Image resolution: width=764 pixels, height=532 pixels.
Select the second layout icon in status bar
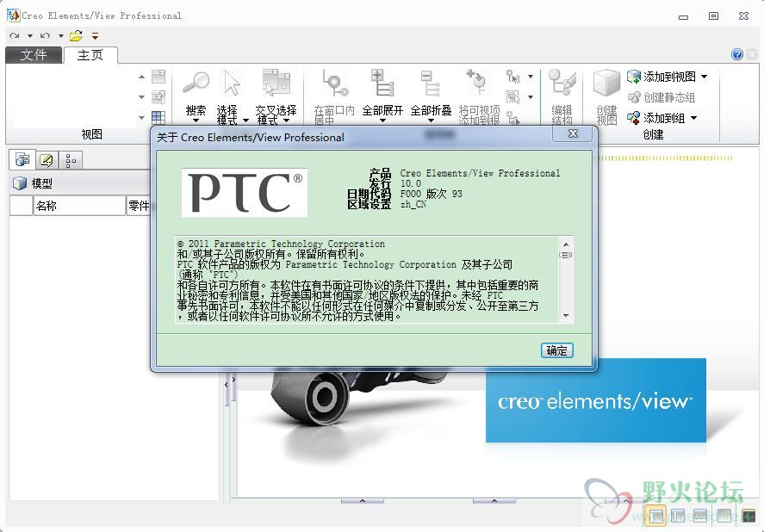pos(679,515)
